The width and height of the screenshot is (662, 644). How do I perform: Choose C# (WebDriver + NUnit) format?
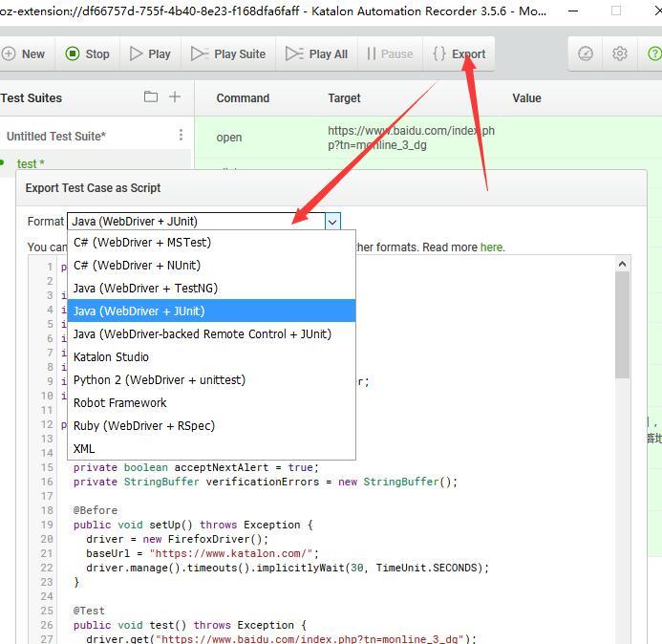pos(211,266)
